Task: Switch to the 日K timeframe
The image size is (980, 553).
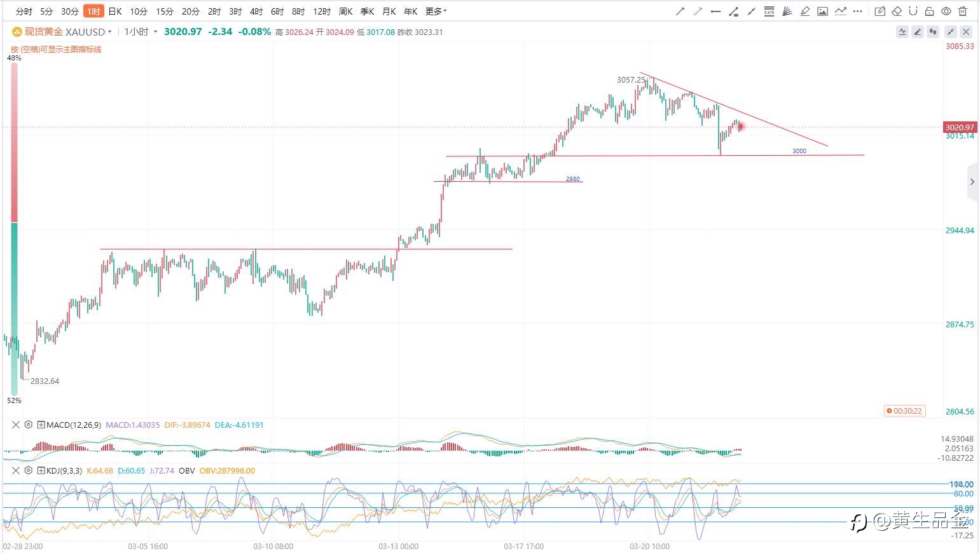Action: pyautogui.click(x=115, y=11)
